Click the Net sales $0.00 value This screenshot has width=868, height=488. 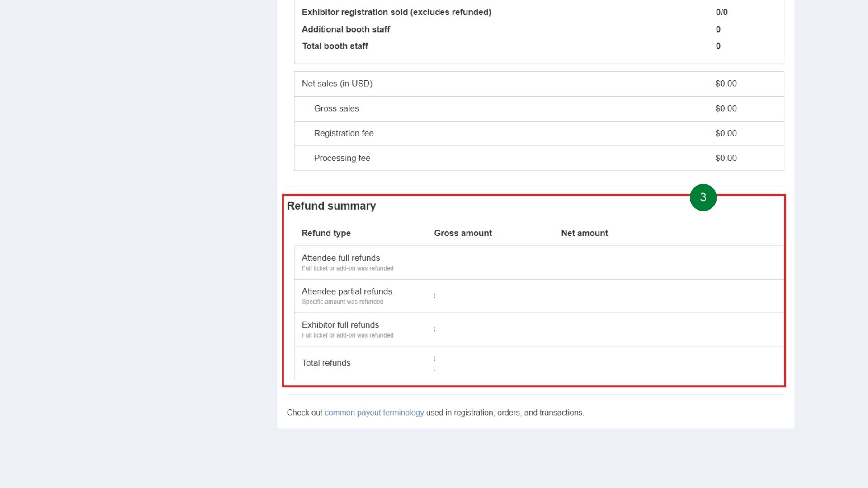point(726,84)
